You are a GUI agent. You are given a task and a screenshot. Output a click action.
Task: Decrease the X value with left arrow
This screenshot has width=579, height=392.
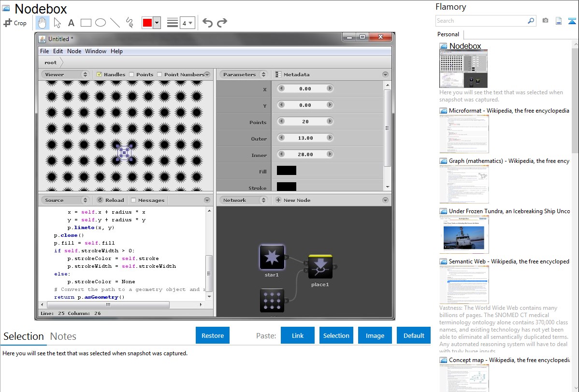pos(281,88)
